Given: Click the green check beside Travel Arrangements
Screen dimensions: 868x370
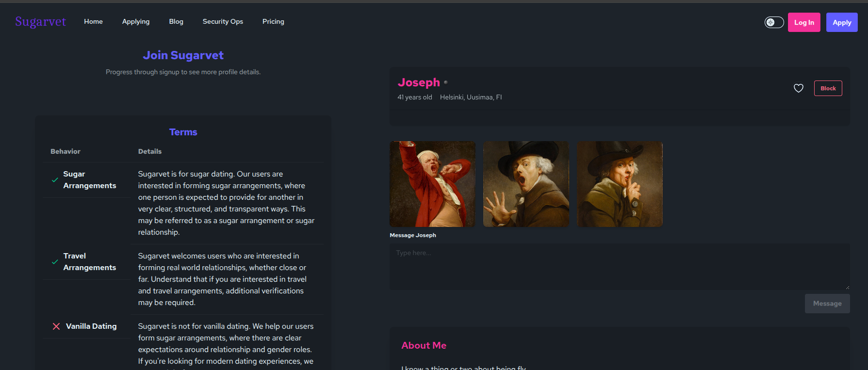Looking at the screenshot, I should click(55, 262).
